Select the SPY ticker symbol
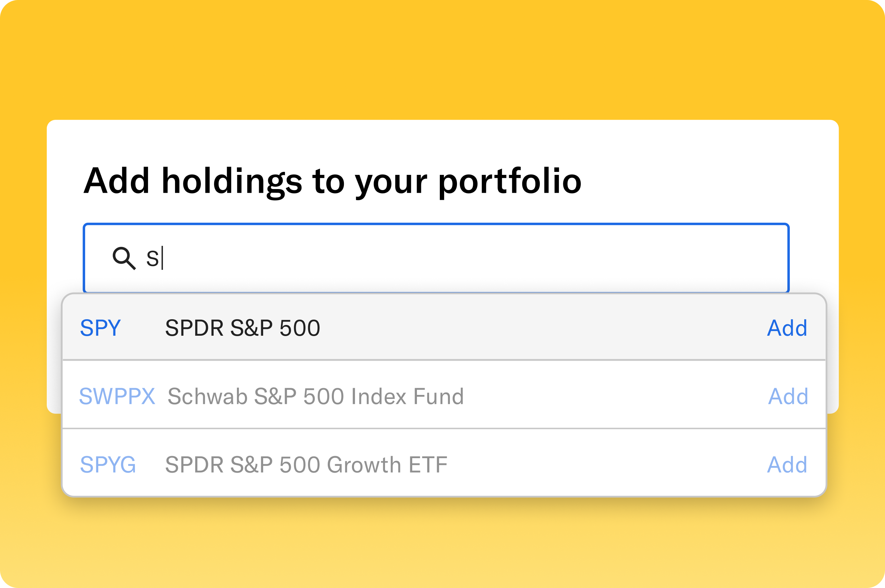Screen dimensions: 885x588 [100, 328]
